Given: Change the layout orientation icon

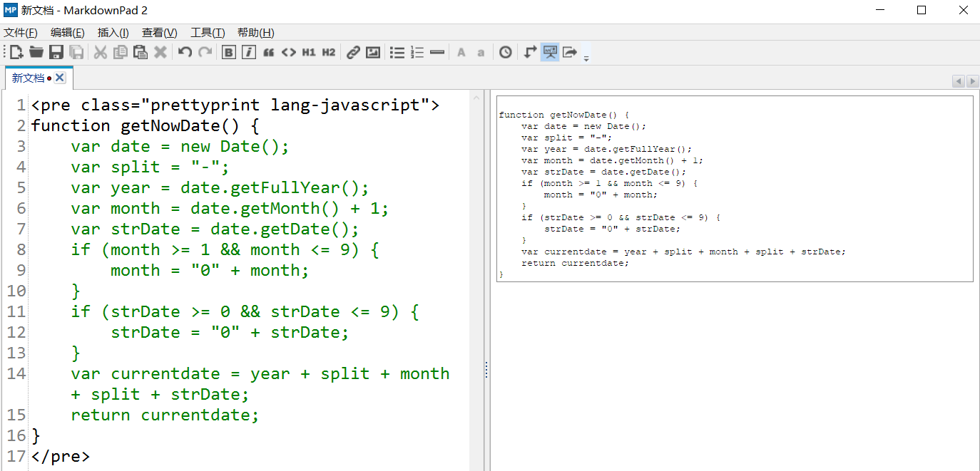Looking at the screenshot, I should [x=530, y=52].
